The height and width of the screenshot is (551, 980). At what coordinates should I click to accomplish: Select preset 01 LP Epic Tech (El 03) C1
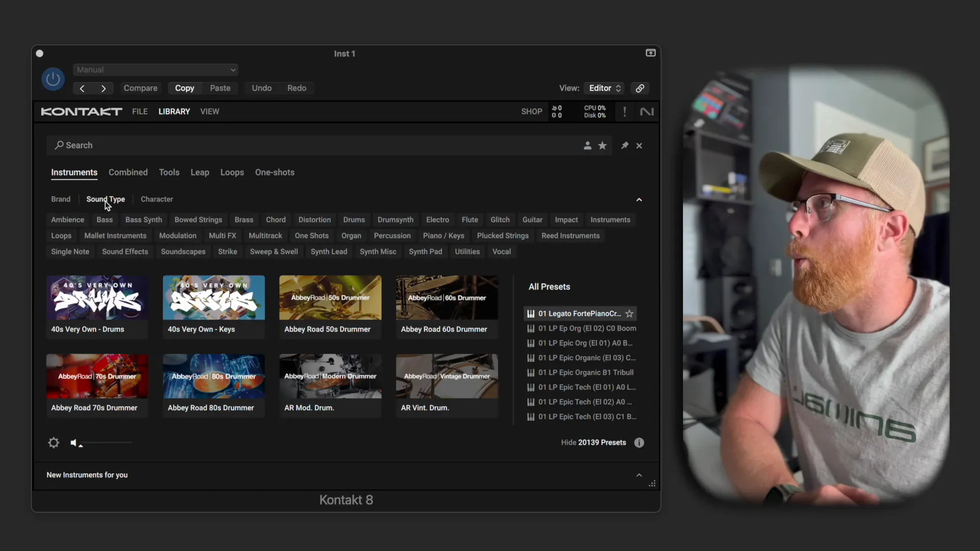coord(581,417)
